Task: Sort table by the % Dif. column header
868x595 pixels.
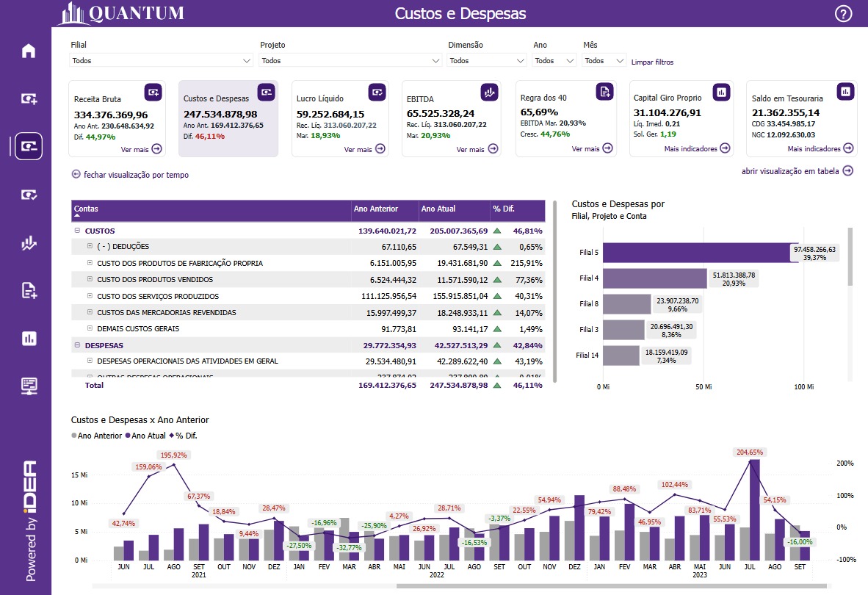Action: [505, 209]
